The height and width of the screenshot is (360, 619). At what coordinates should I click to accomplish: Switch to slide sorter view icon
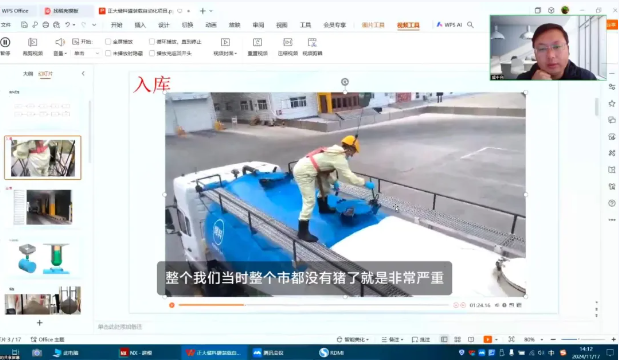pyautogui.click(x=458, y=339)
